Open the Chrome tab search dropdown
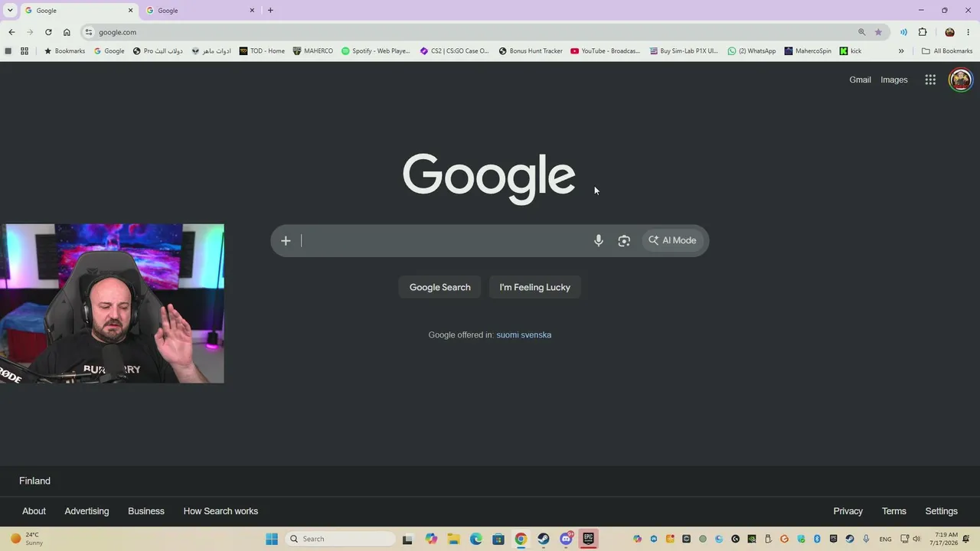 coord(10,10)
